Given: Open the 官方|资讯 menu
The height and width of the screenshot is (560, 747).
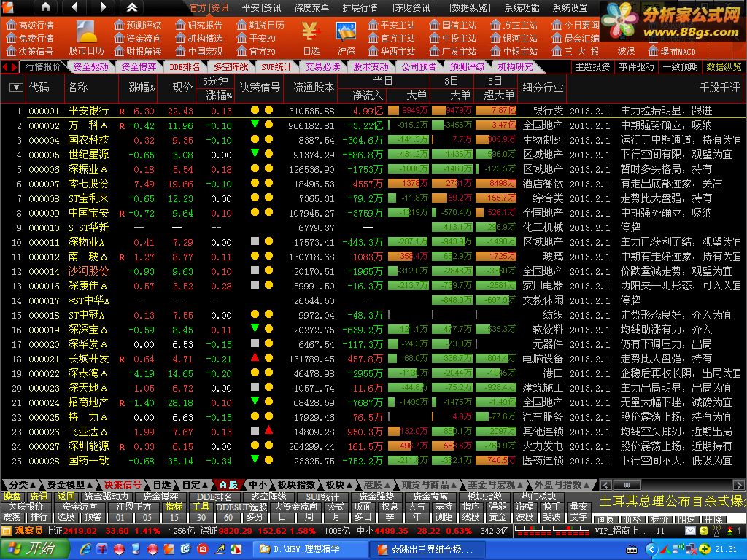Looking at the screenshot, I should pyautogui.click(x=209, y=7).
